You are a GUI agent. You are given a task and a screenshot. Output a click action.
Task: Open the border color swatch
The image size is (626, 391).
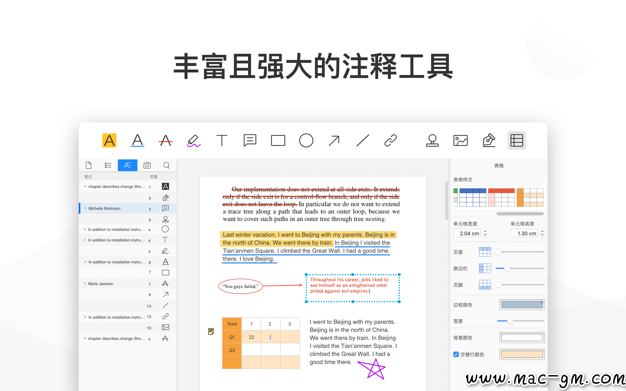[x=522, y=305]
